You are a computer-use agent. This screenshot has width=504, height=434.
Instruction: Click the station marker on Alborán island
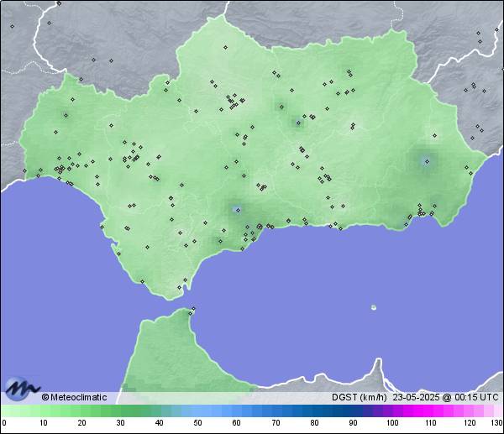(374, 307)
